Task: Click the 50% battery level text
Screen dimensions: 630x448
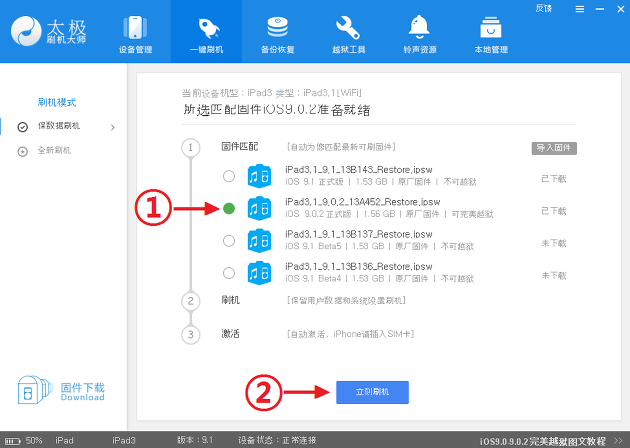Action: 34,440
